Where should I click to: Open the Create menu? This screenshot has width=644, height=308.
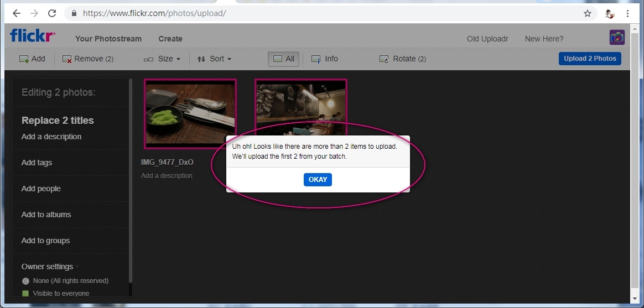(x=170, y=39)
